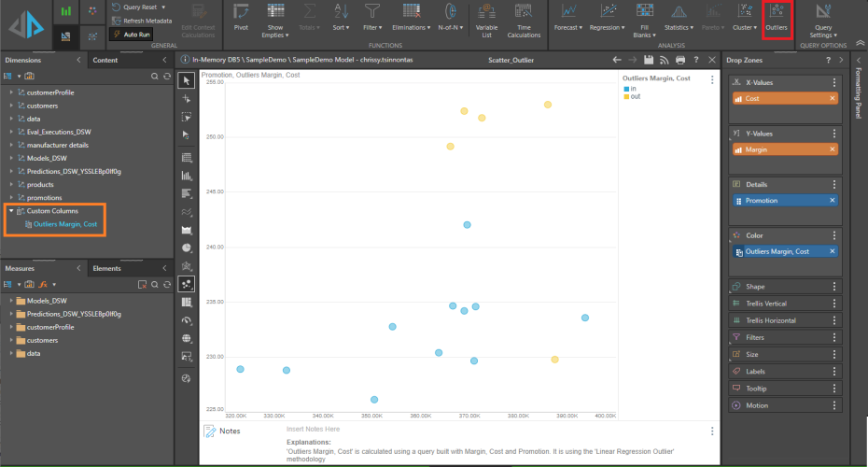Remove the Cost chip from X-Values
868x467 pixels.
coord(833,98)
